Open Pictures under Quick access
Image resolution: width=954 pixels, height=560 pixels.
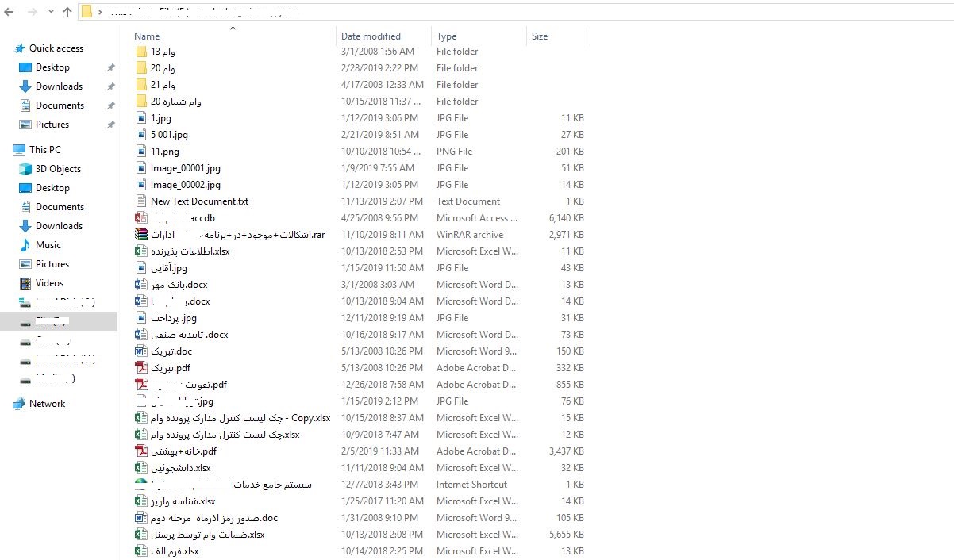[x=52, y=125]
